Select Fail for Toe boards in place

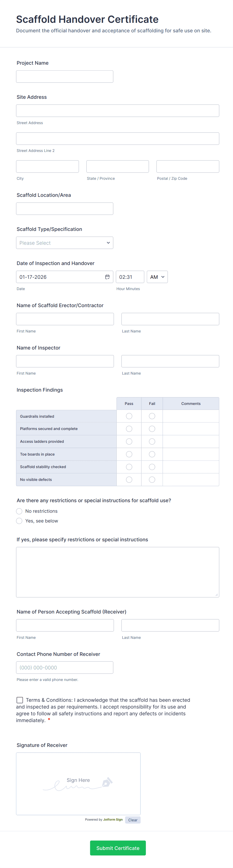152,454
